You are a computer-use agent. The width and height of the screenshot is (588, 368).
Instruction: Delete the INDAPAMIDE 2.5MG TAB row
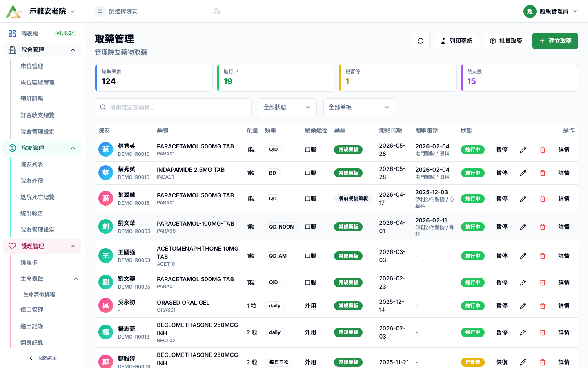coord(543,173)
